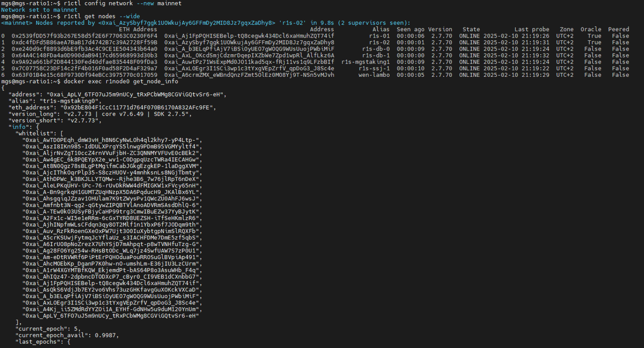Click whitelist entry 0xai_AleLPKqUHV-iPc-76...
The width and height of the screenshot is (644, 348).
point(111,185)
